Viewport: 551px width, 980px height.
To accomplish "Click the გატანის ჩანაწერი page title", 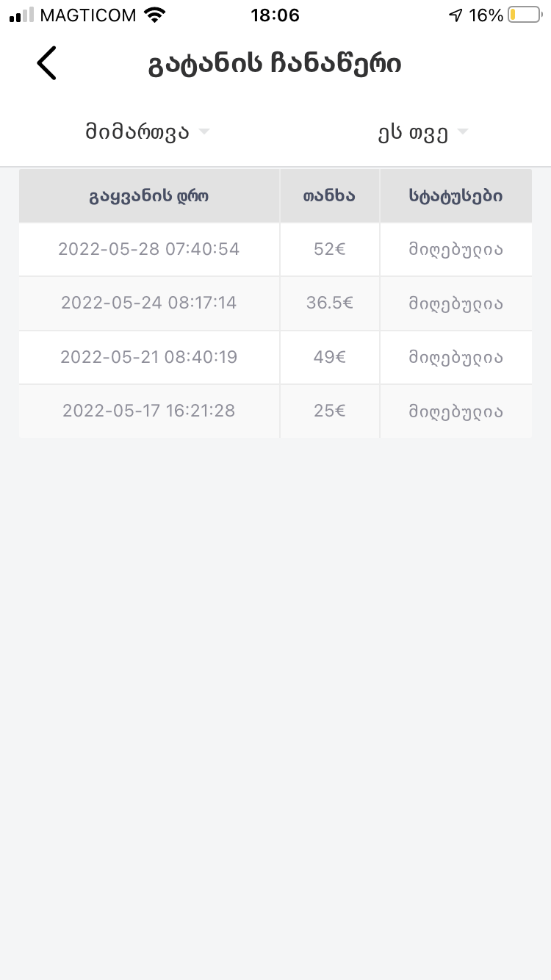I will (x=275, y=64).
